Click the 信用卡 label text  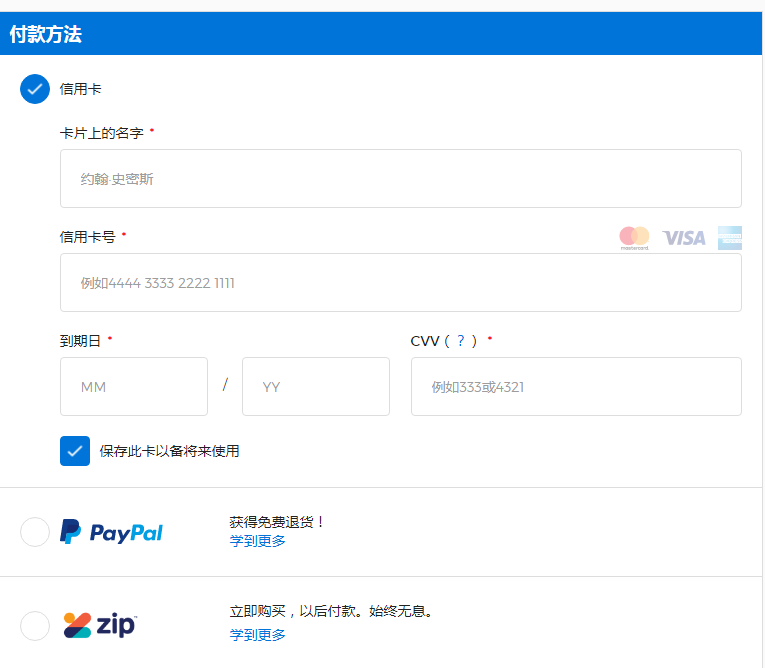click(x=80, y=89)
